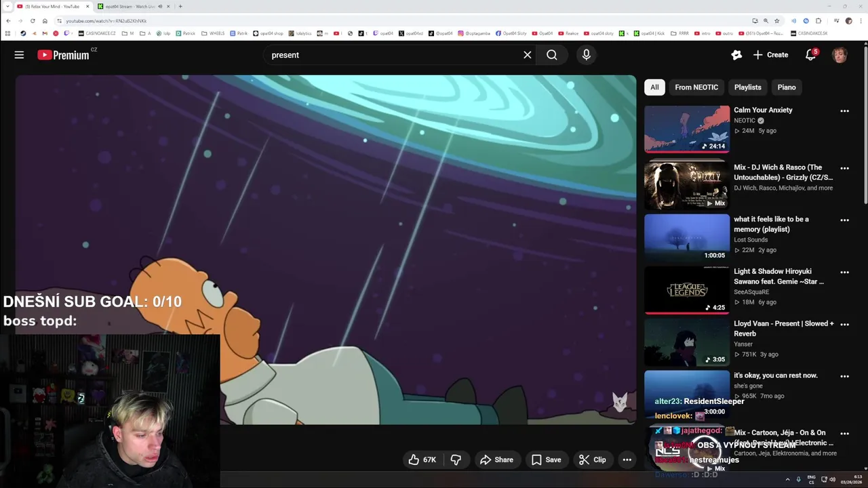Open the YouTube account avatar menu
The width and height of the screenshot is (868, 488).
pos(840,55)
